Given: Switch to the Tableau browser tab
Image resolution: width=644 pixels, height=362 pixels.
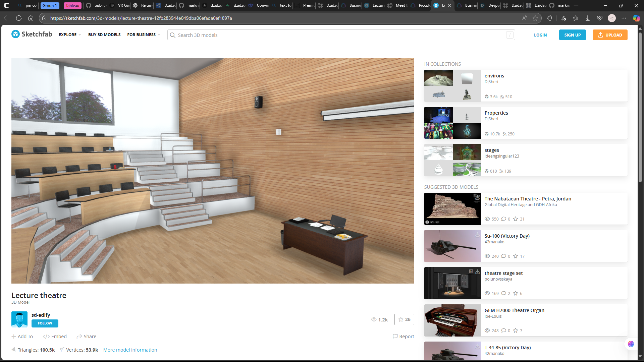Looking at the screenshot, I should point(72,5).
